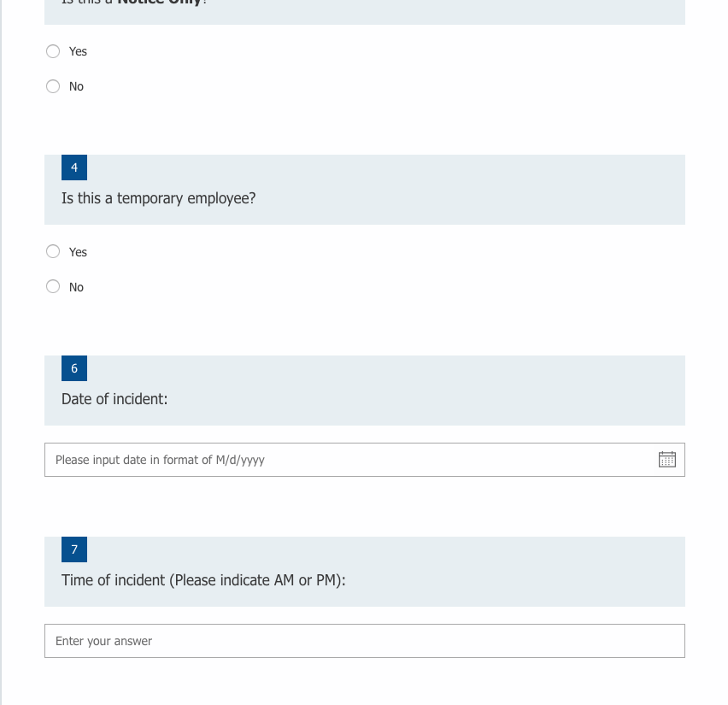Click the temporary employee question title

(158, 198)
